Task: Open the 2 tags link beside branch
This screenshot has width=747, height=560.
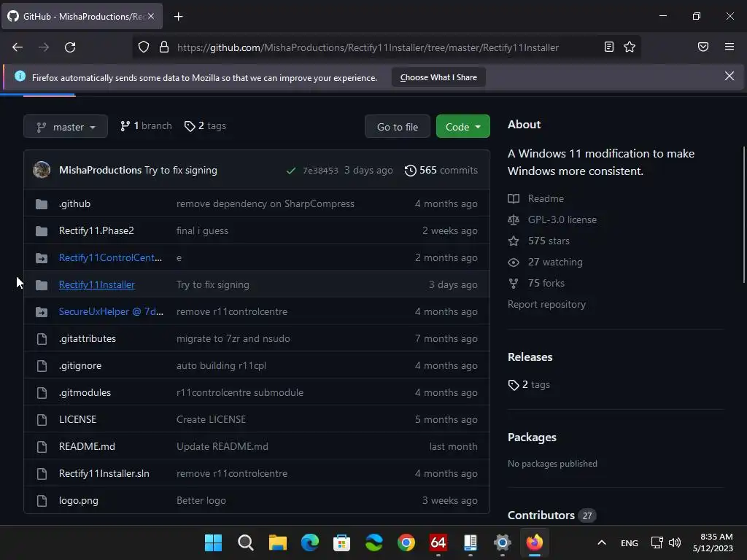Action: [205, 125]
